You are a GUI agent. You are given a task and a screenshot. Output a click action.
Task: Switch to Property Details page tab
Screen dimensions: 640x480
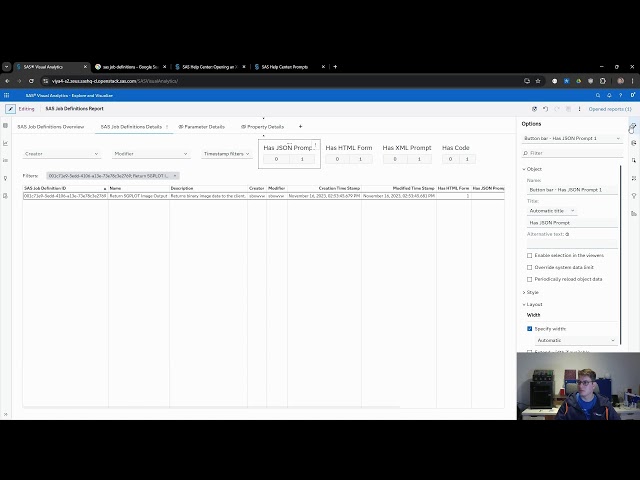point(262,127)
